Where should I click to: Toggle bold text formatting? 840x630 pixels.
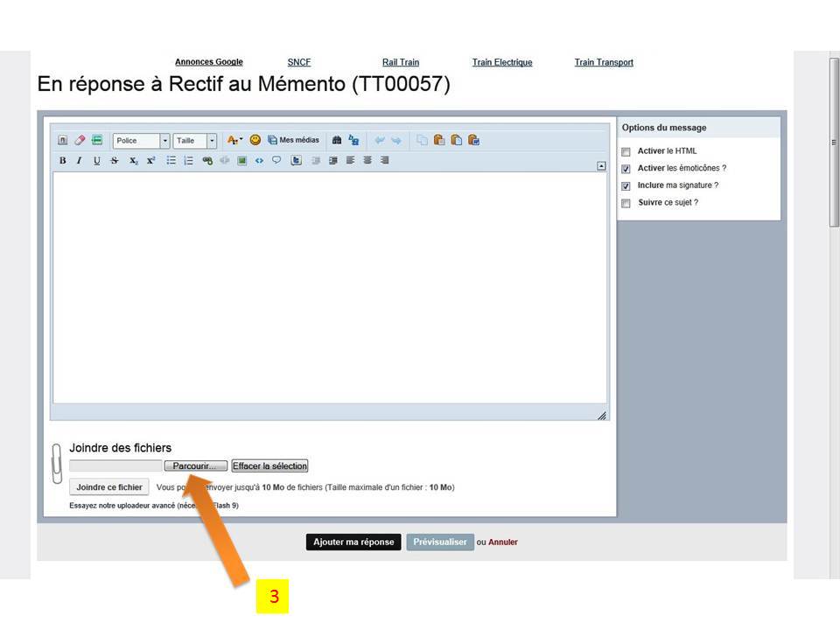[62, 161]
